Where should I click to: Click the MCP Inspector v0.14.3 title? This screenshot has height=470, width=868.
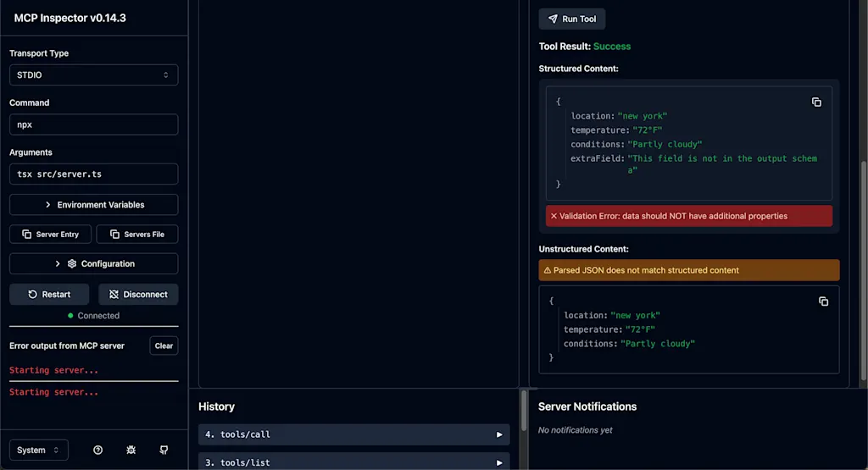click(70, 19)
